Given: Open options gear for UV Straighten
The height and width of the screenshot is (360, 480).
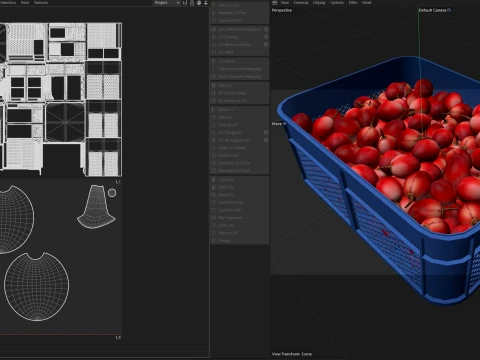Looking at the screenshot, I should tap(266, 132).
